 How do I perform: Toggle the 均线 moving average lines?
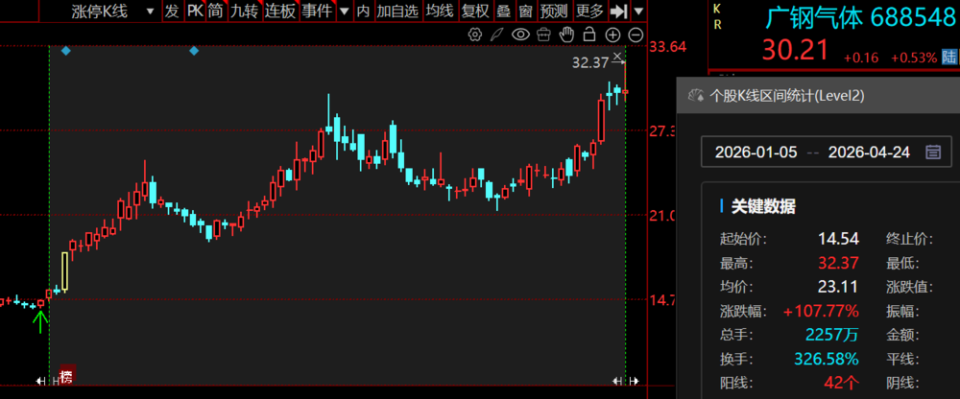440,10
